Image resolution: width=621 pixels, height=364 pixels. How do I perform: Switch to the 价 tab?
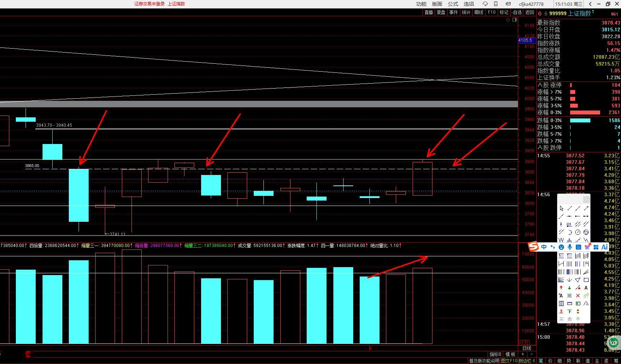550,361
